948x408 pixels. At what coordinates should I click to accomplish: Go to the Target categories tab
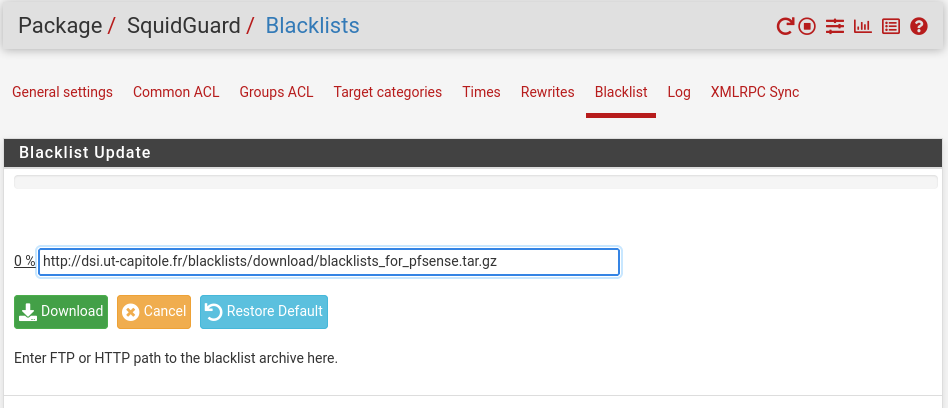(x=388, y=92)
